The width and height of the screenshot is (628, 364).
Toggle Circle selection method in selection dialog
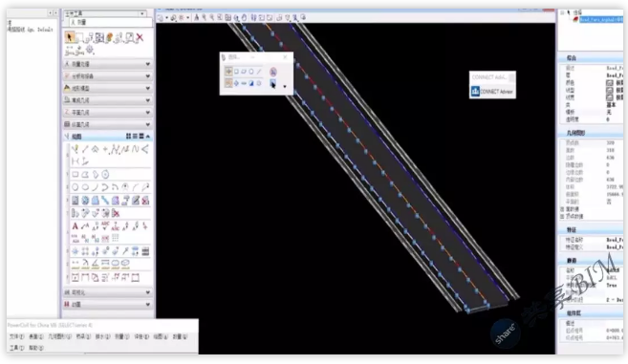point(251,72)
